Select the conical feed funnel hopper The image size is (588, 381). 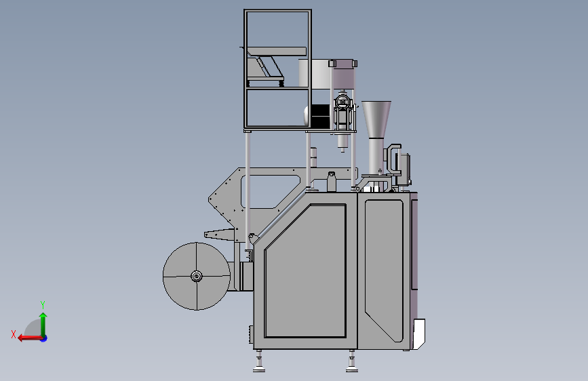tap(376, 119)
